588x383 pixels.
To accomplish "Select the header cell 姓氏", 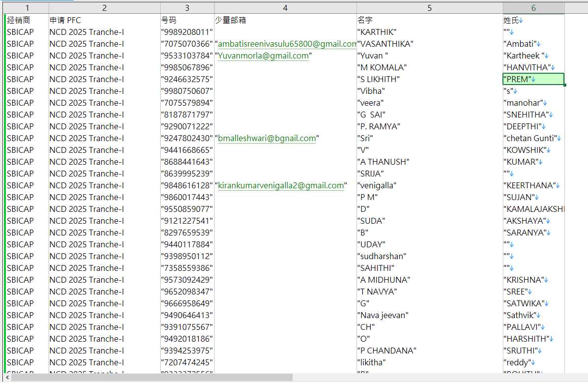I will [533, 20].
